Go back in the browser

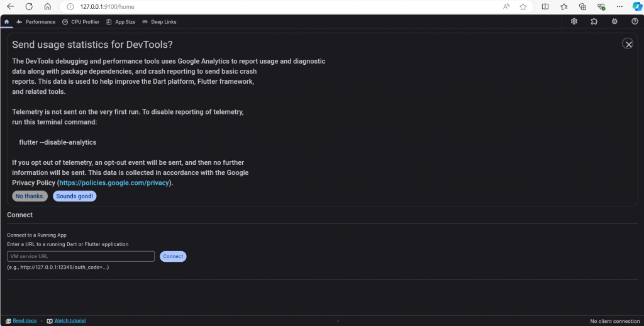tap(10, 6)
